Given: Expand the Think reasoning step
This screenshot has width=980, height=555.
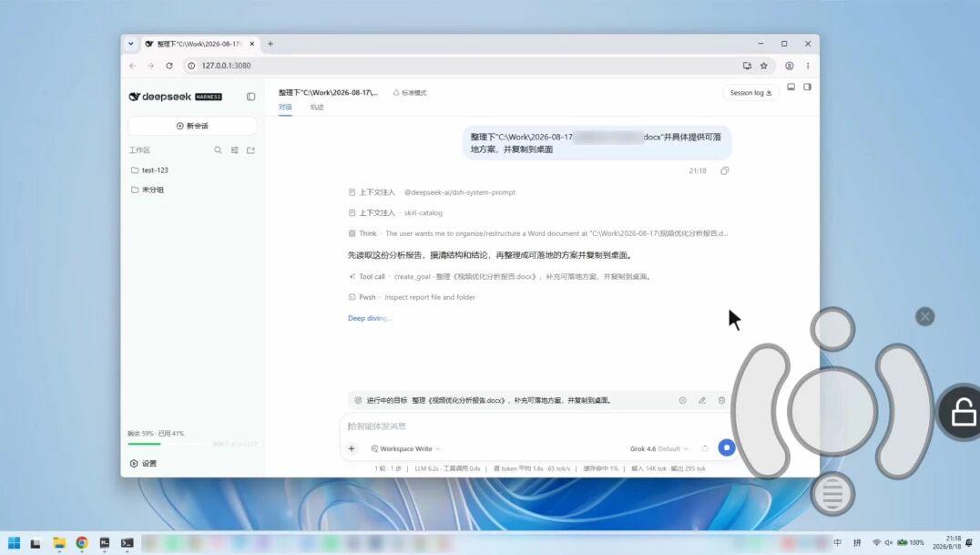Looking at the screenshot, I should coord(537,233).
